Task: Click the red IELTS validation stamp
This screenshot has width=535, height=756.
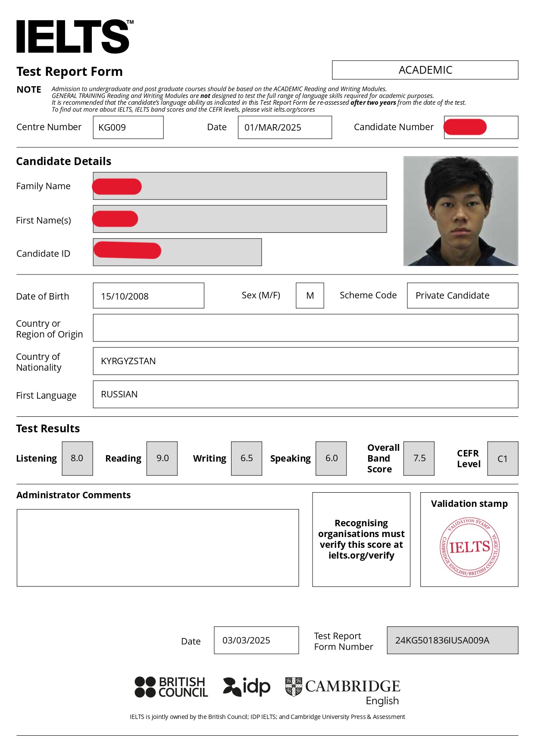Action: point(469,547)
